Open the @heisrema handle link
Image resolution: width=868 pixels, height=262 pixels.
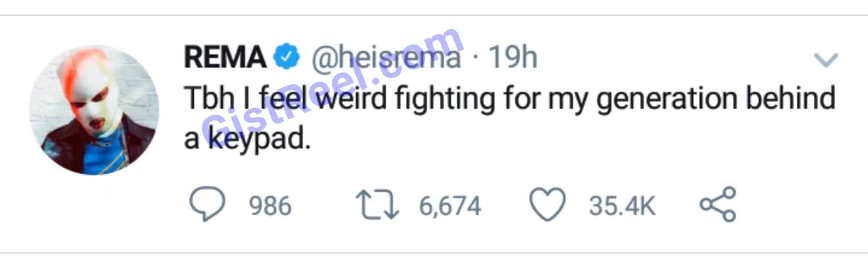[x=386, y=57]
